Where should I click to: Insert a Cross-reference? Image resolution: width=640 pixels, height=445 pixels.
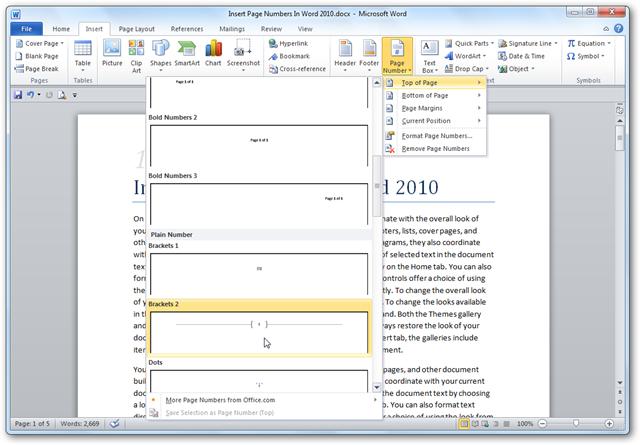pyautogui.click(x=297, y=69)
